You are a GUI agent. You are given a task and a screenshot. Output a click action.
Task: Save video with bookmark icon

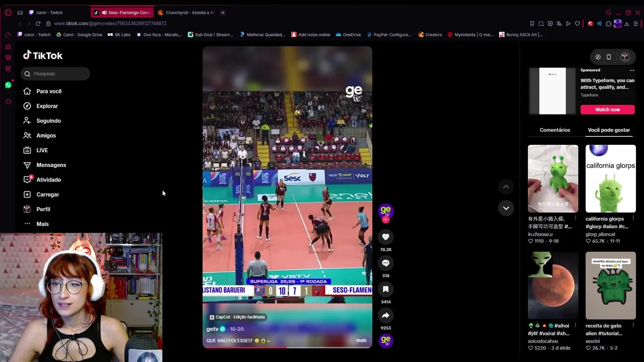(385, 289)
